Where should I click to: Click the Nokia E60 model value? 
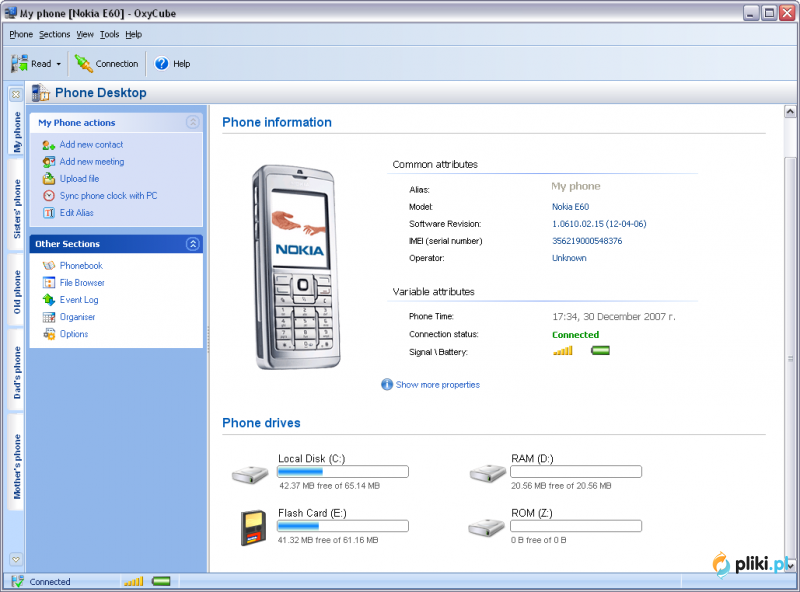[570, 207]
